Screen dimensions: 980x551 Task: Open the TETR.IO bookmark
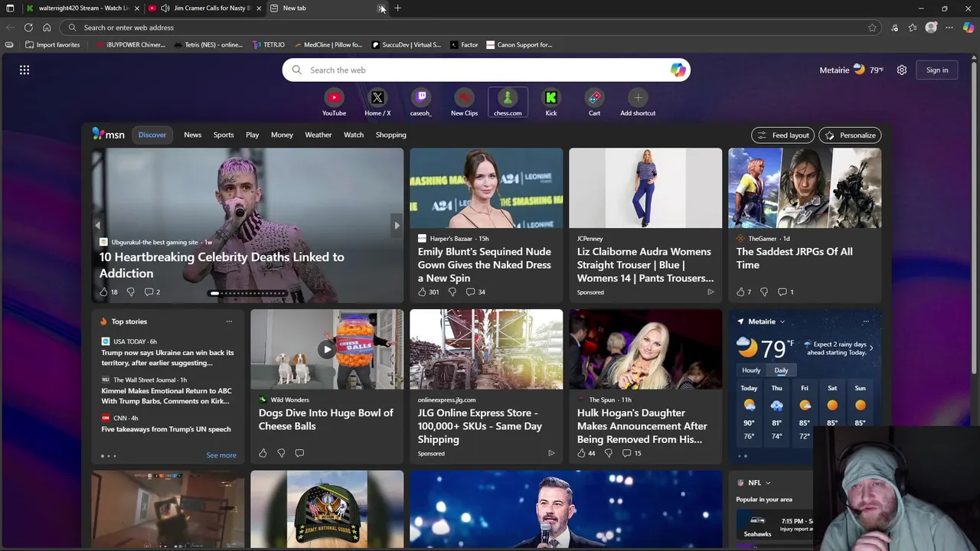point(269,44)
